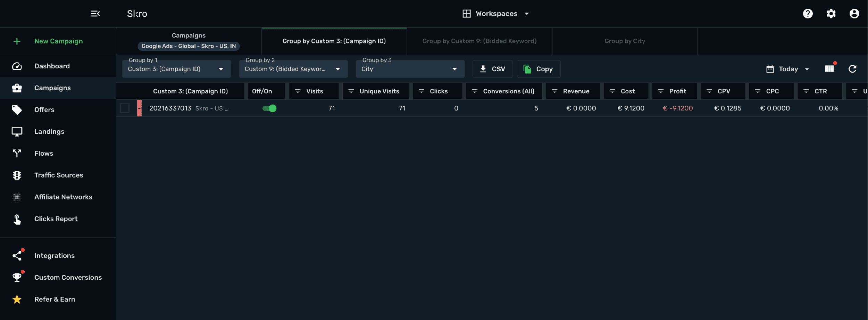Check the row checkbox for 20216337013

125,108
